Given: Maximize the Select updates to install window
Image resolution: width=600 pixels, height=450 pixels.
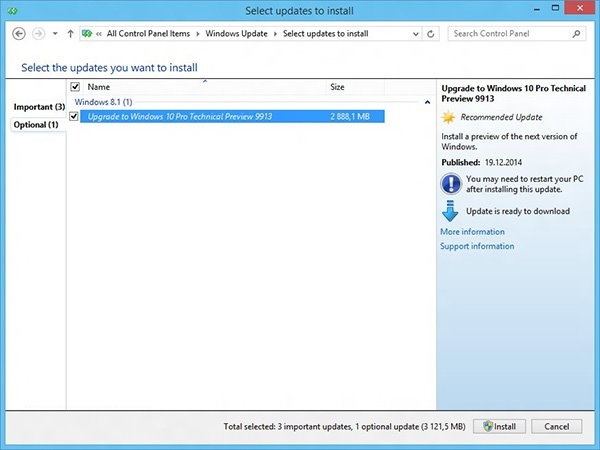Looking at the screenshot, I should 555,8.
